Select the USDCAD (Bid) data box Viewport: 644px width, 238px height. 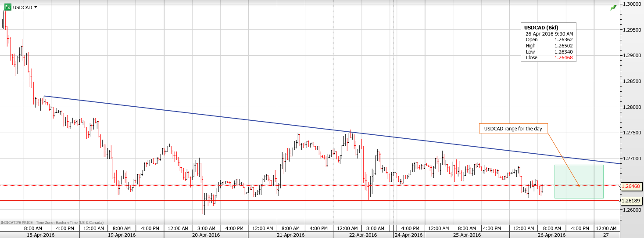coord(548,42)
